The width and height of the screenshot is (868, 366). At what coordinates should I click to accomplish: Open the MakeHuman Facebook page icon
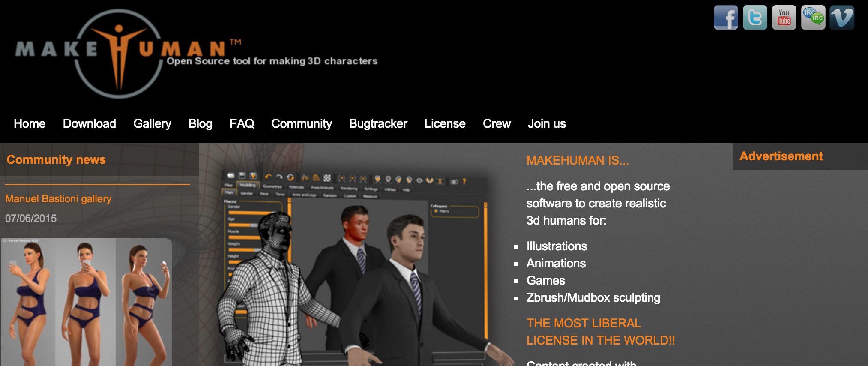pyautogui.click(x=725, y=18)
